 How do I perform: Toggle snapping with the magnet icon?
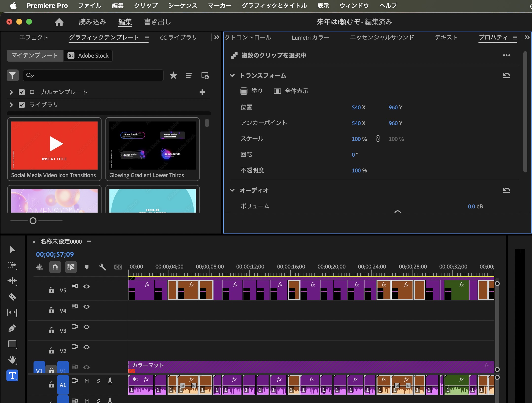(x=55, y=267)
